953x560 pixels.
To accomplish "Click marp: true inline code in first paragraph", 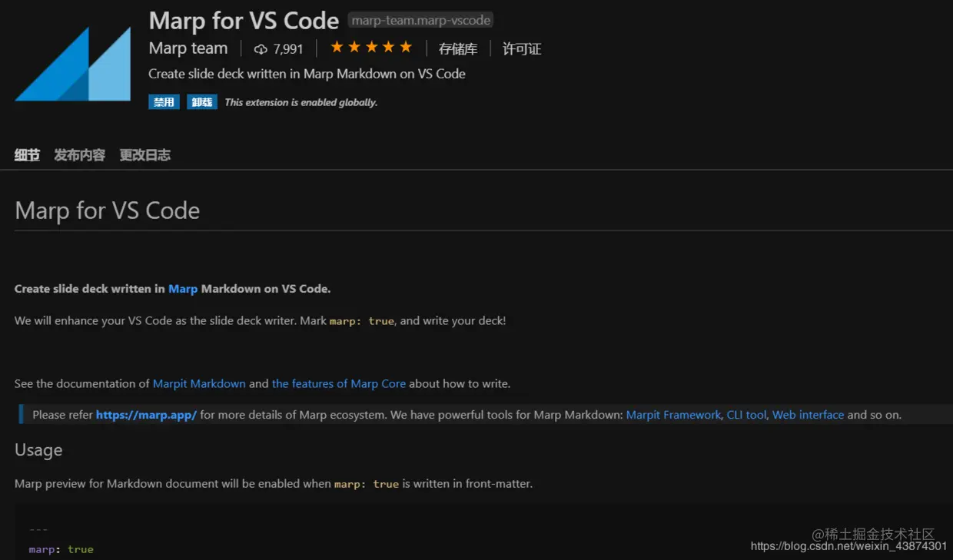I will (362, 321).
